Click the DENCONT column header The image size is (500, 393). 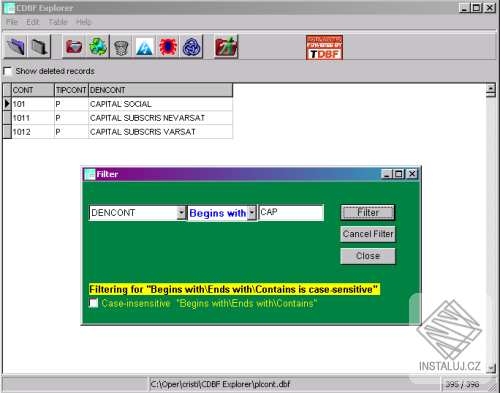(x=160, y=90)
